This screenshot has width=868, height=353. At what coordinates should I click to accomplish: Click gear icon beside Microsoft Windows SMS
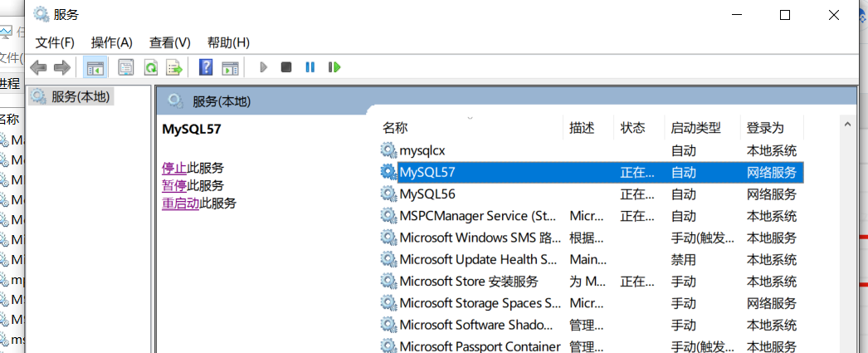pyautogui.click(x=388, y=238)
